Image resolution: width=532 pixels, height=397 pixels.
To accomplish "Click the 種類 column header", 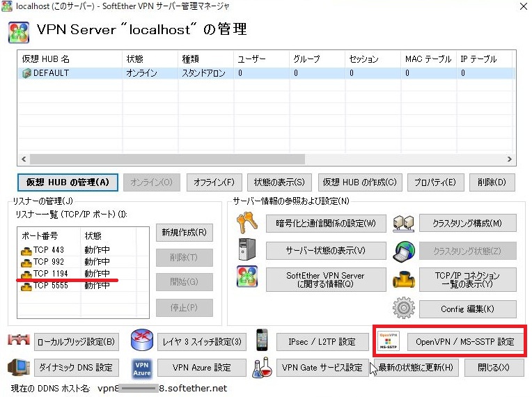I will (206, 59).
